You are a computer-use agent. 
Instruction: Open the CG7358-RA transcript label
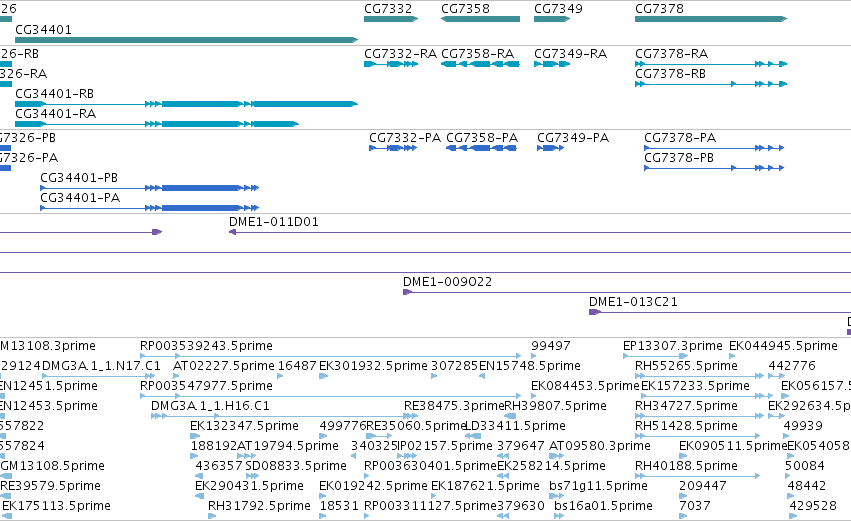click(478, 54)
